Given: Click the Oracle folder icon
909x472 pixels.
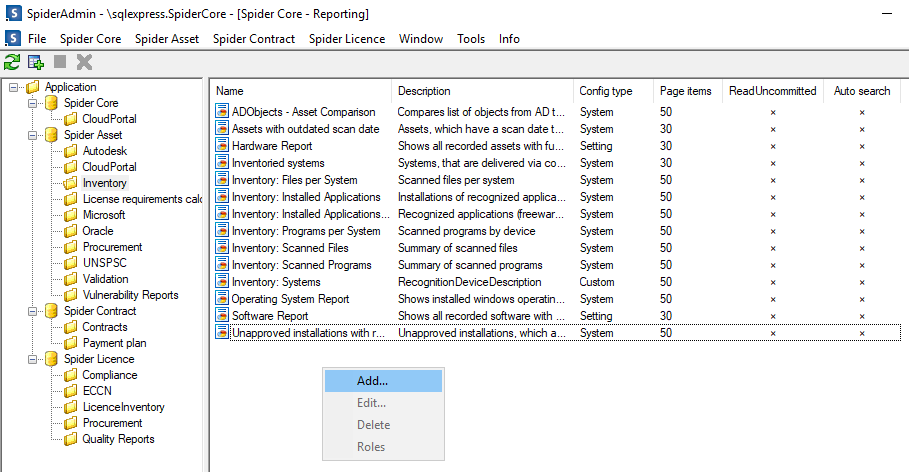Looking at the screenshot, I should (71, 231).
